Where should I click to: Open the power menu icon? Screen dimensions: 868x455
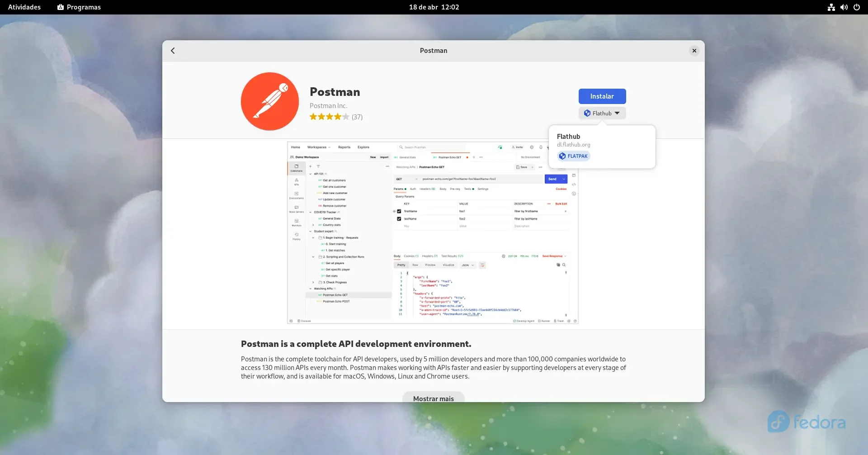click(856, 7)
